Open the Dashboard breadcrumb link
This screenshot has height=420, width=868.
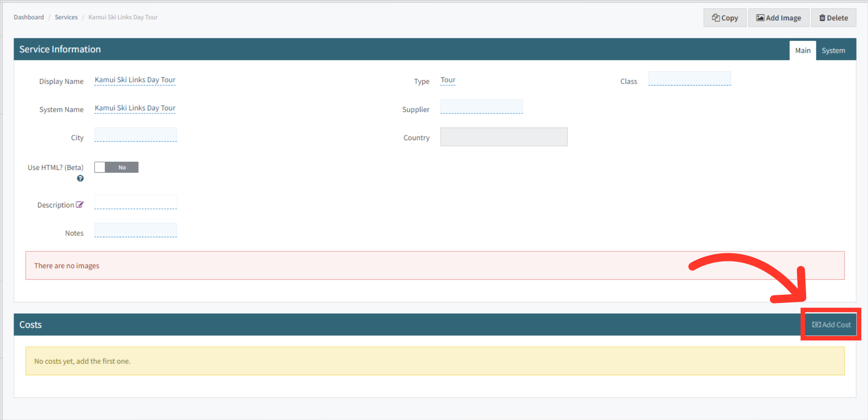coord(29,17)
